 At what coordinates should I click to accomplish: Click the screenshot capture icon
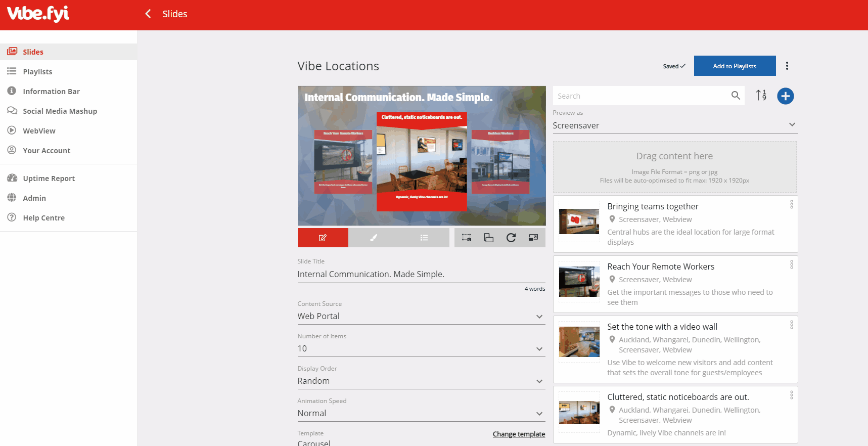pyautogui.click(x=467, y=238)
